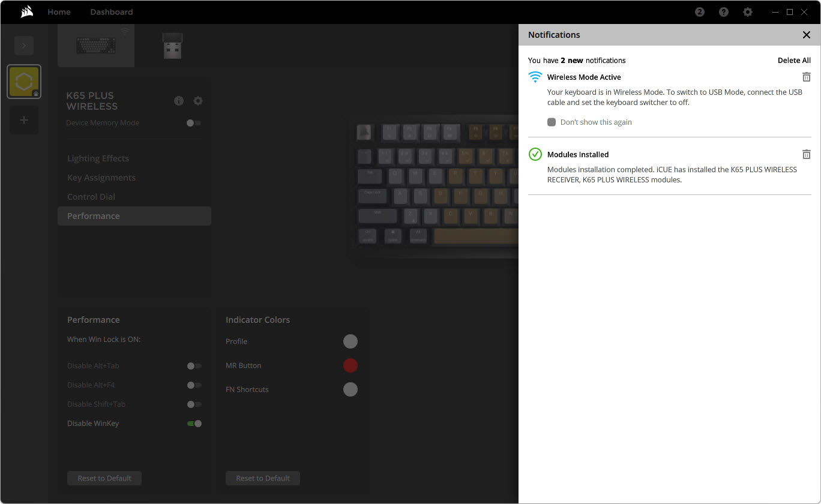Image resolution: width=821 pixels, height=504 pixels.
Task: Open the Dashboard tab
Action: 112,12
